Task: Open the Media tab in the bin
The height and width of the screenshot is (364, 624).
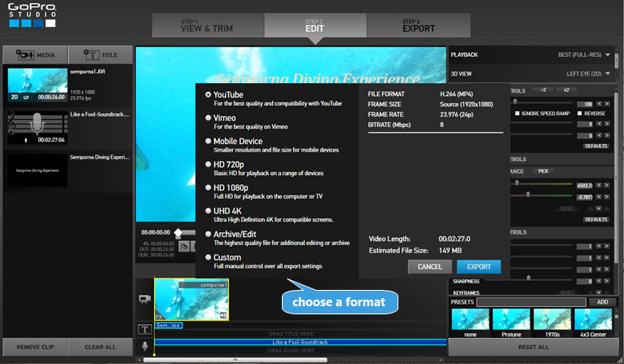Action: point(35,55)
